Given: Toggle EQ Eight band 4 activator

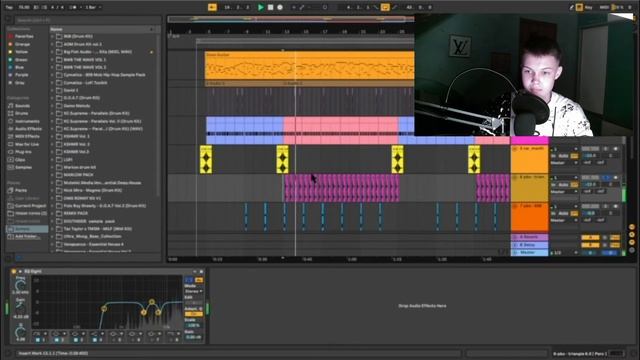Looking at the screenshot, I should 95,340.
